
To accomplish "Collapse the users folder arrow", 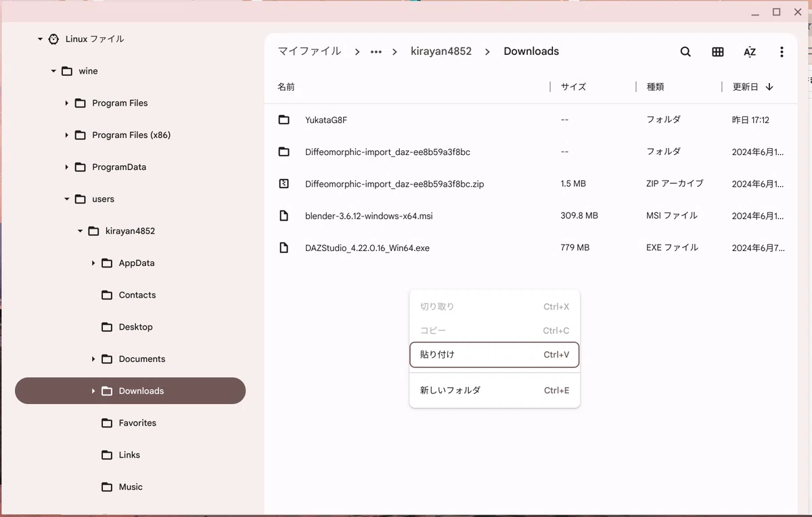I will (x=67, y=199).
